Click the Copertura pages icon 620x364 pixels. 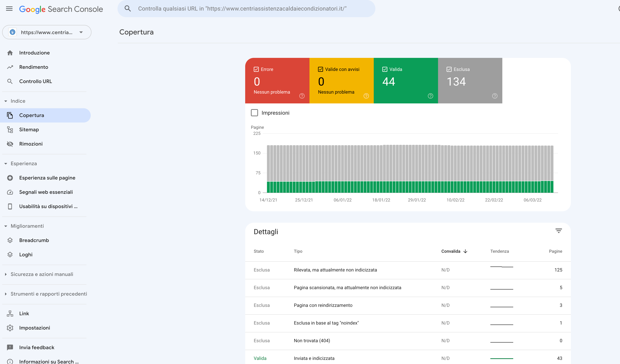pos(10,115)
